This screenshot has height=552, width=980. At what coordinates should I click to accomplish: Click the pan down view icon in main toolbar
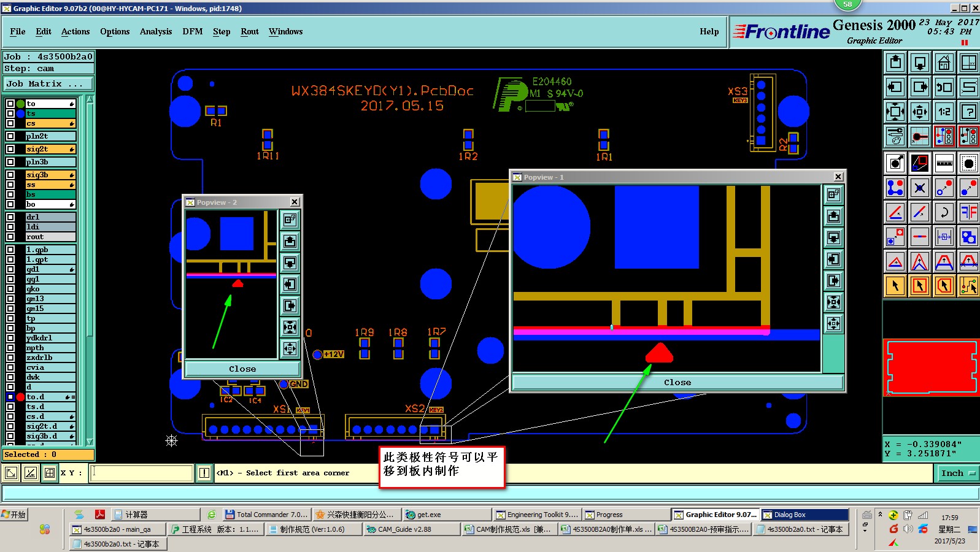(920, 63)
